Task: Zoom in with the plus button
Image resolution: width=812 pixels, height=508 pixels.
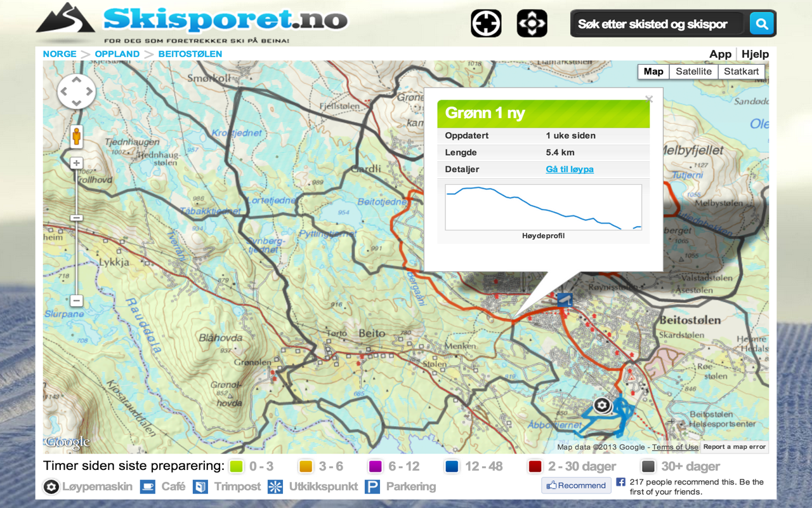Action: 76,163
